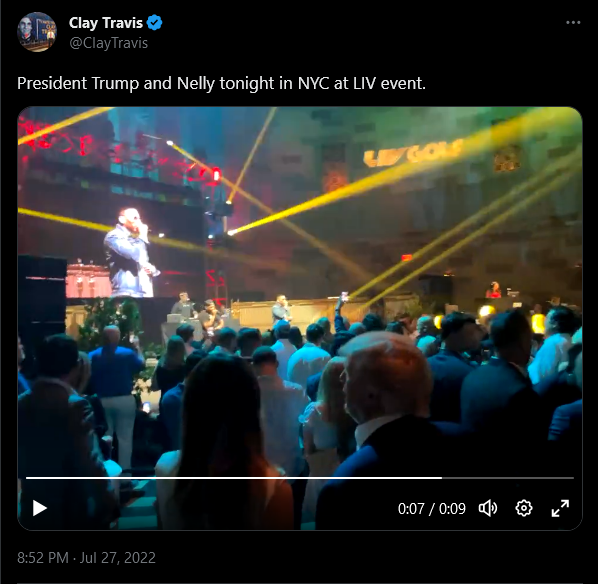The height and width of the screenshot is (584, 598).
Task: Seek on the video progress bar
Action: coord(300,478)
